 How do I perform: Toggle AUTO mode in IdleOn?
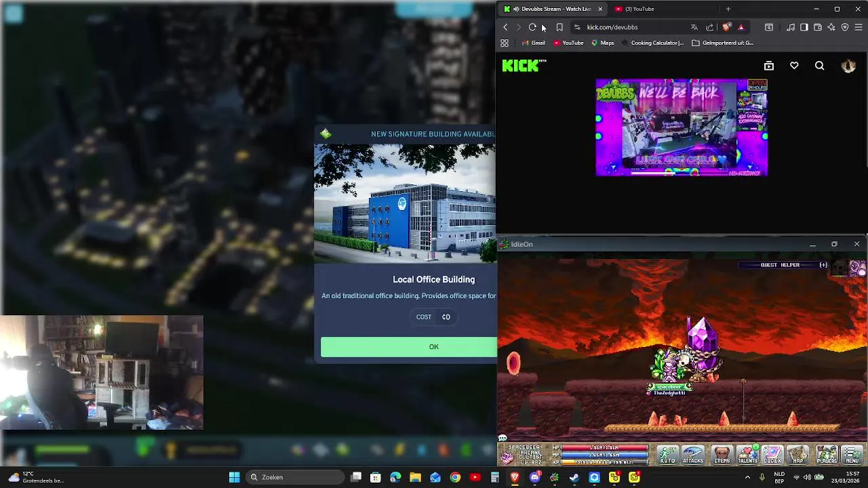(667, 455)
